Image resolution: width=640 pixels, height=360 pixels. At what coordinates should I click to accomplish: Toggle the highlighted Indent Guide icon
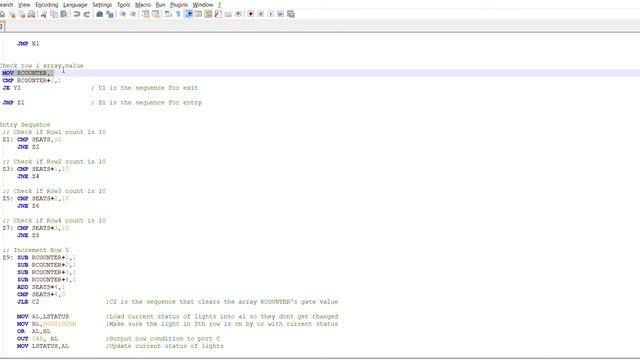(189, 14)
